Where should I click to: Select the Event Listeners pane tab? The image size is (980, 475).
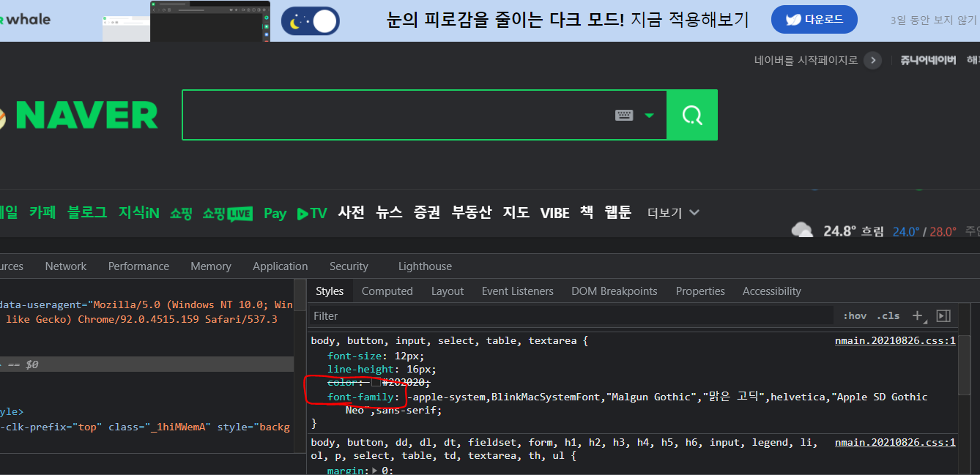click(x=518, y=291)
